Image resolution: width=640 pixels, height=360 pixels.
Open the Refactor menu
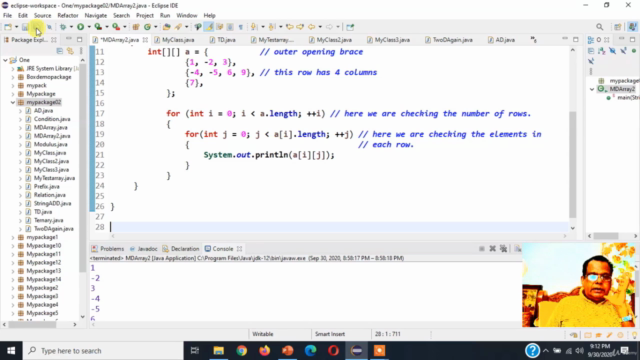pyautogui.click(x=68, y=16)
